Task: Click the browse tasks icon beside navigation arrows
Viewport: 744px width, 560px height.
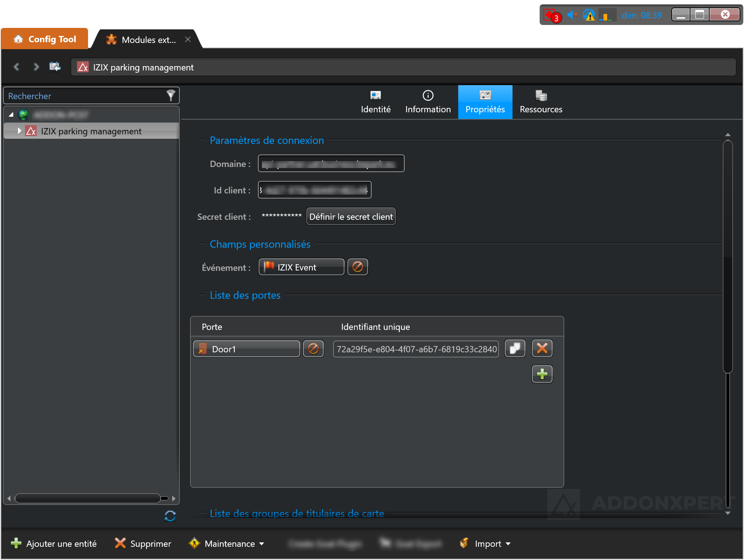Action: click(x=55, y=67)
